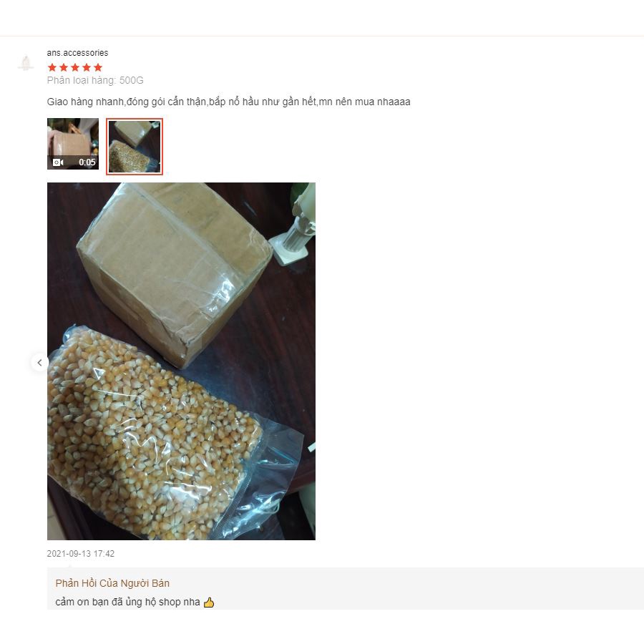Image resolution: width=644 pixels, height=644 pixels.
Task: Click the 'Phản Hồi Của Người Bán' heading
Action: coord(112,583)
